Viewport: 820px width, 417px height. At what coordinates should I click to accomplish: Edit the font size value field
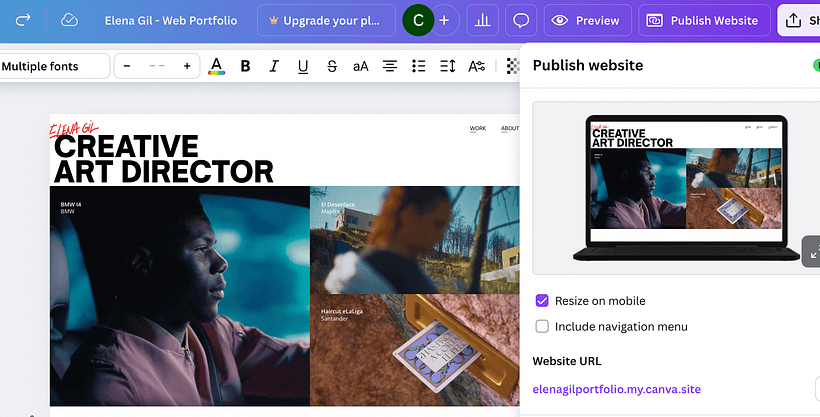tap(157, 66)
